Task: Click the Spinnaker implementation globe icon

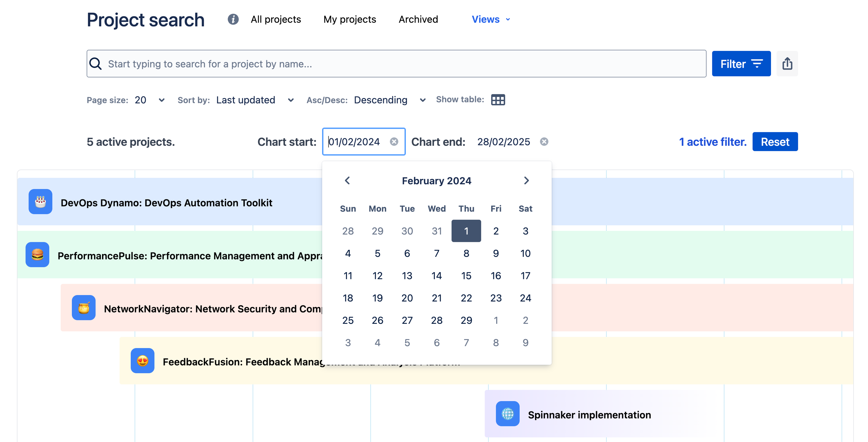Action: (507, 414)
